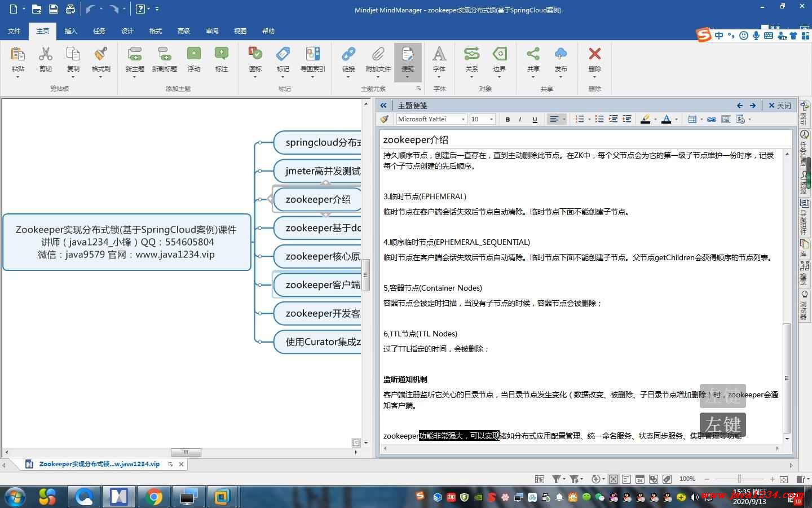Switch to the View (视图) tab
This screenshot has height=508, width=812.
pyautogui.click(x=240, y=31)
